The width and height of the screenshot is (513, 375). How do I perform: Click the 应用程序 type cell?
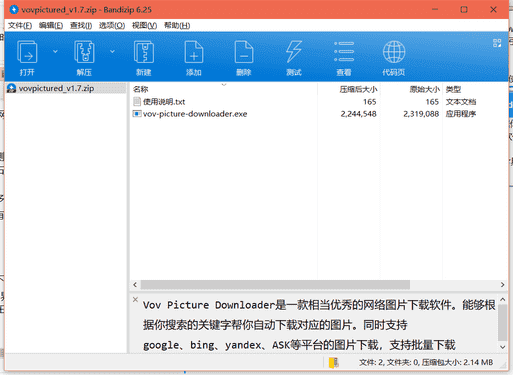coord(461,114)
